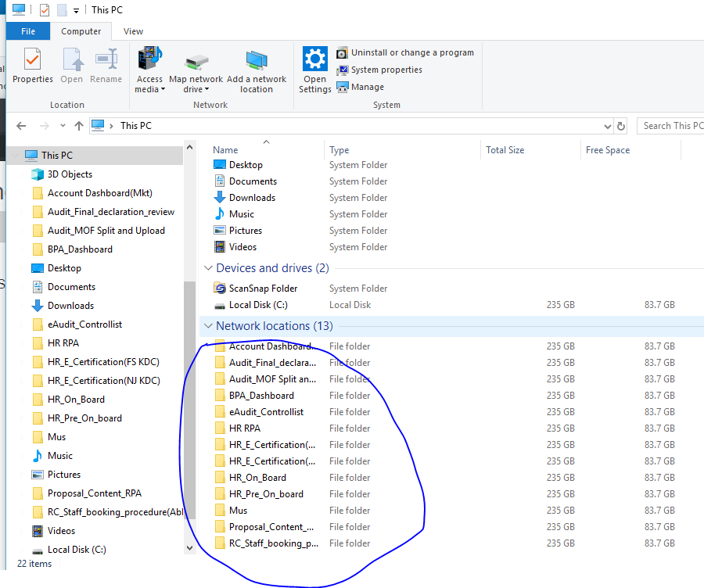The image size is (704, 588).
Task: Select Pictures folder in file list
Action: pos(245,230)
